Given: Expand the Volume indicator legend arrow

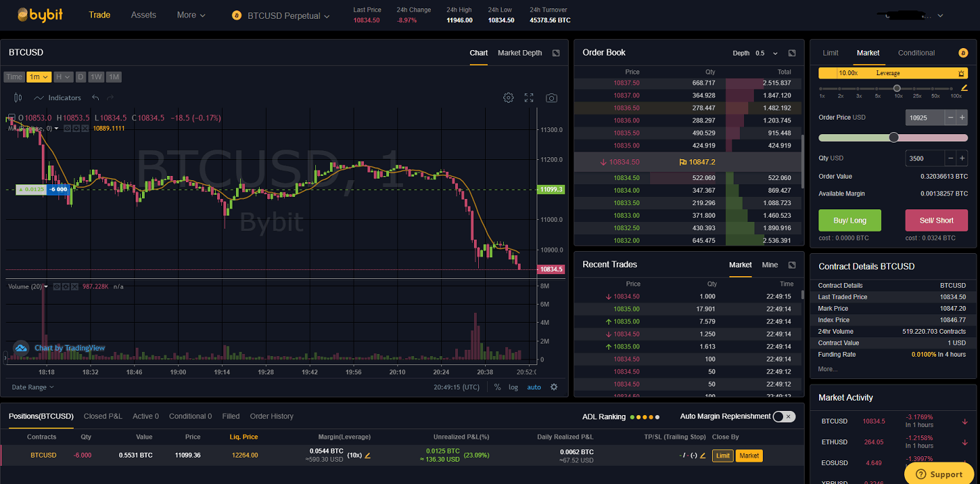Looking at the screenshot, I should click(46, 287).
